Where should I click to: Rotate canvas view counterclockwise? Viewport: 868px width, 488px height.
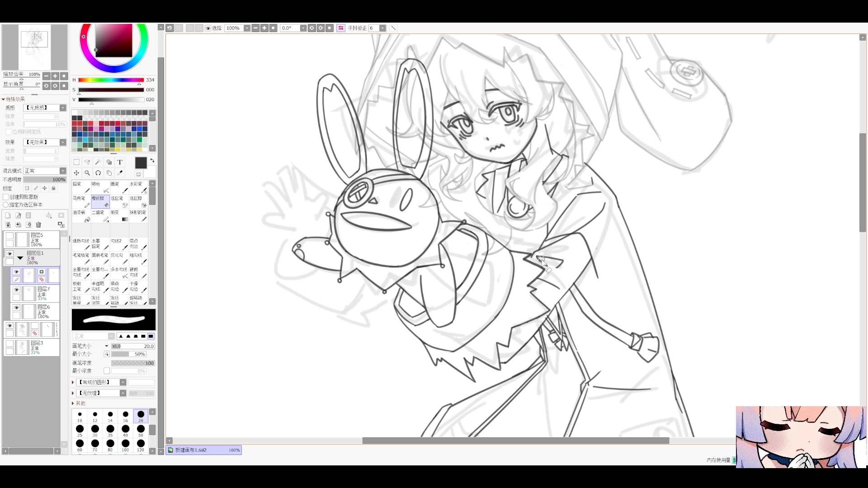tap(311, 28)
